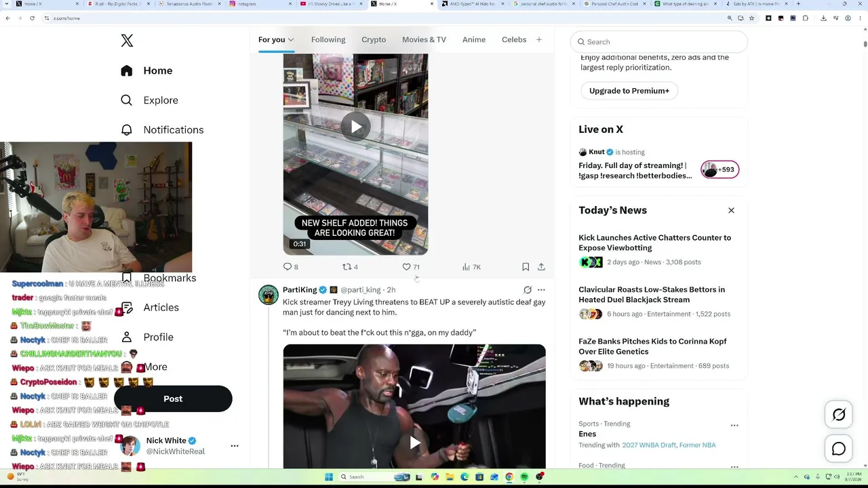Open more options for Food trend
Screen dimensions: 868x488
734,466
